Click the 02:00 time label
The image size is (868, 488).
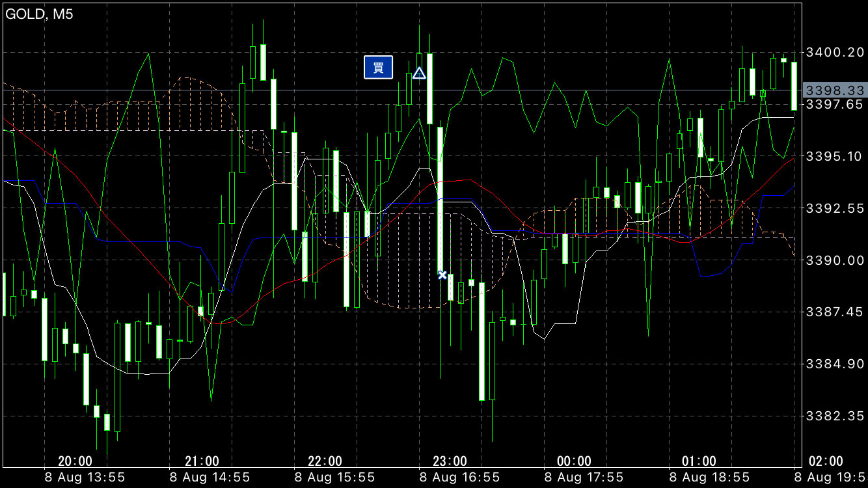(826, 461)
